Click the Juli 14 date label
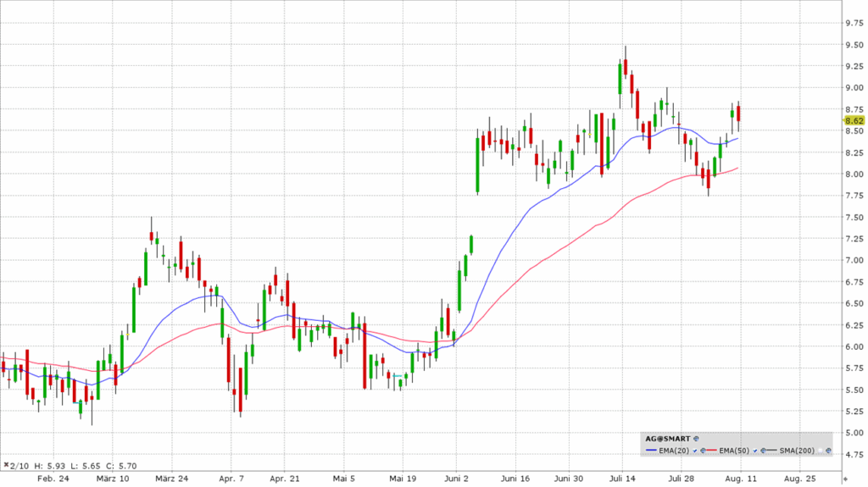868x487 pixels. click(x=622, y=479)
